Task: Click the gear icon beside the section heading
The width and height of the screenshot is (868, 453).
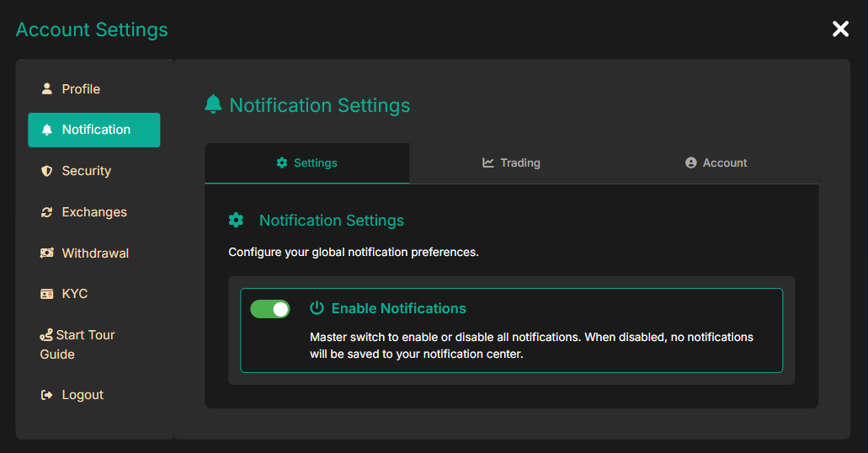Action: [236, 220]
